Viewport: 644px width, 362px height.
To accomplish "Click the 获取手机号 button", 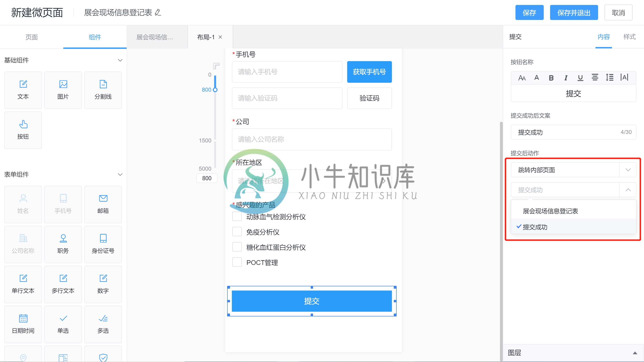I will [x=369, y=72].
